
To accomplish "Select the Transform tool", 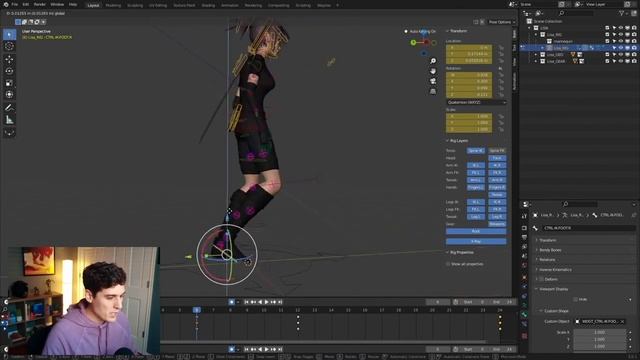I will [9, 94].
